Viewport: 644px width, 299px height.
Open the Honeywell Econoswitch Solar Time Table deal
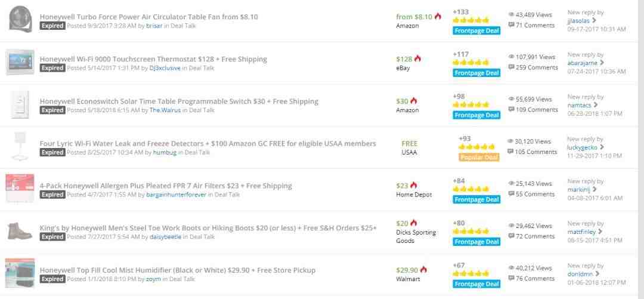pyautogui.click(x=179, y=101)
